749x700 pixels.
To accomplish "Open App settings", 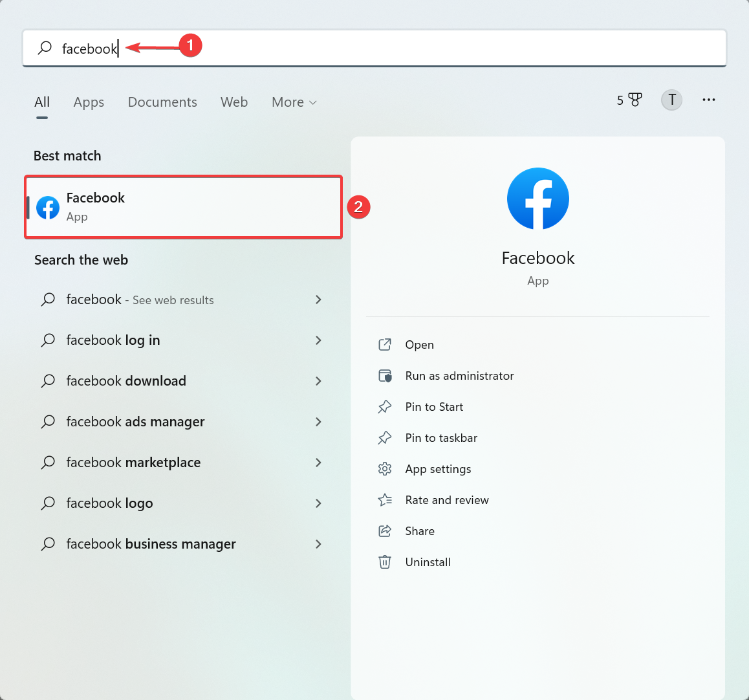I will [438, 469].
